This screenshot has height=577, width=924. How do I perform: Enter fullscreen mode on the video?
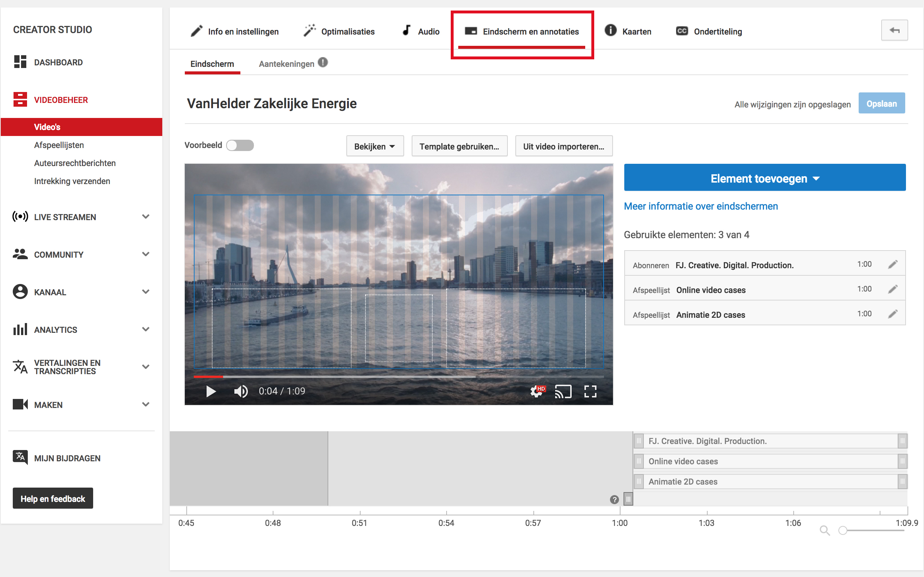[590, 391]
